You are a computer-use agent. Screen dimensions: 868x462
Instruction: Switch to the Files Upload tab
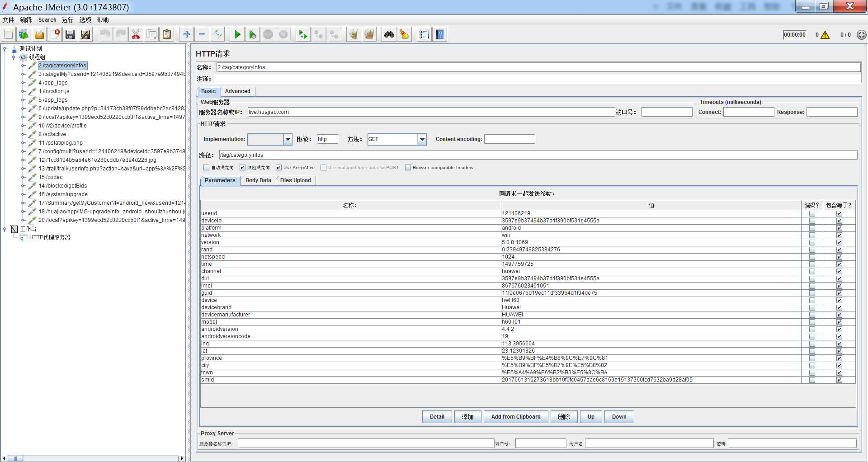pos(296,180)
